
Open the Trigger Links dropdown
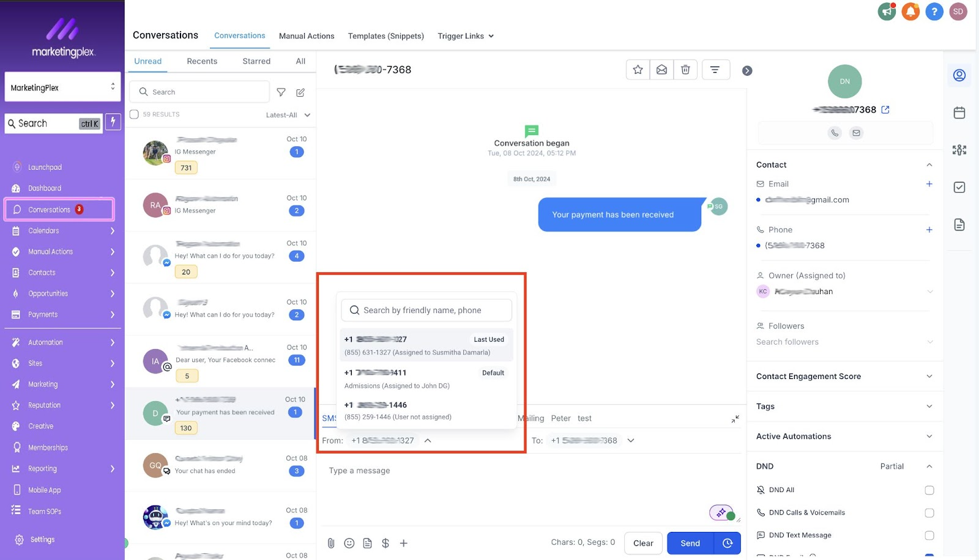(466, 36)
